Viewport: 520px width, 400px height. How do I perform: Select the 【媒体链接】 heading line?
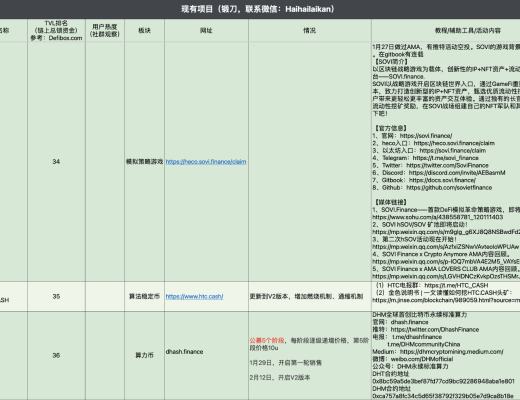tap(390, 202)
